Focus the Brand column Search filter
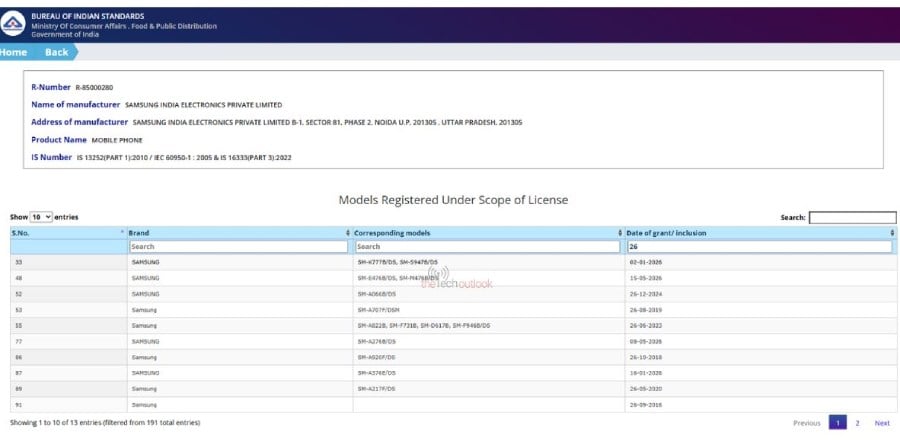 [x=239, y=247]
